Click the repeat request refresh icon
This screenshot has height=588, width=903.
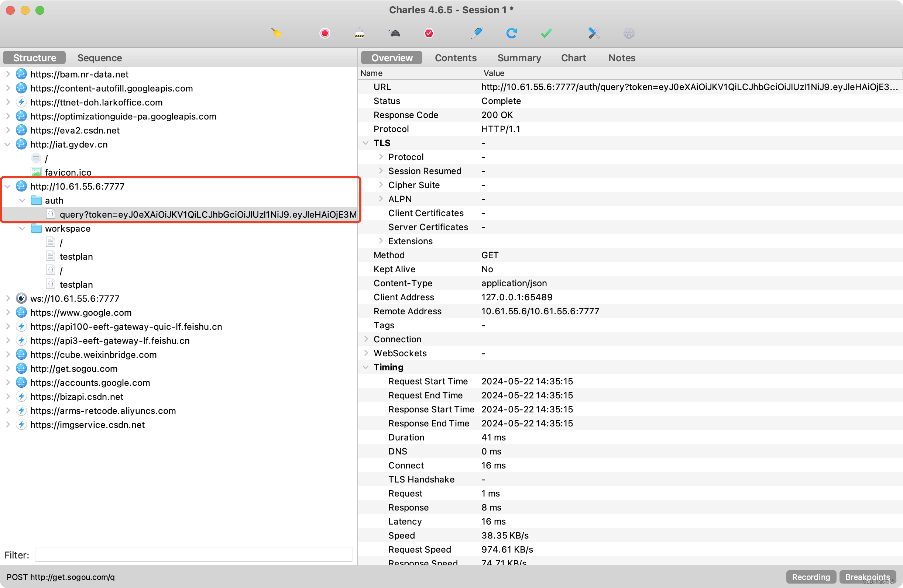pyautogui.click(x=511, y=33)
